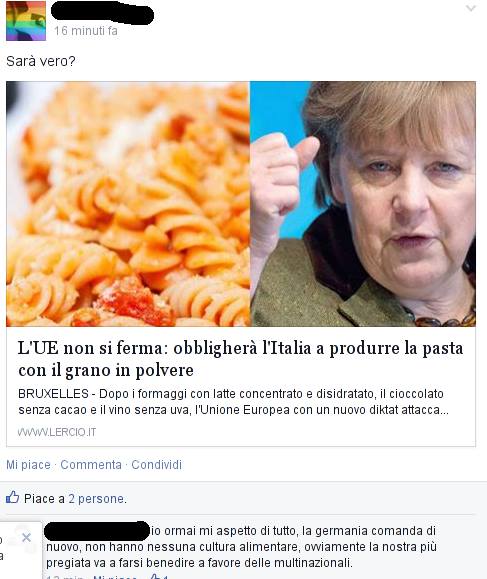Click 'Mi piace' under the comment

(115, 577)
